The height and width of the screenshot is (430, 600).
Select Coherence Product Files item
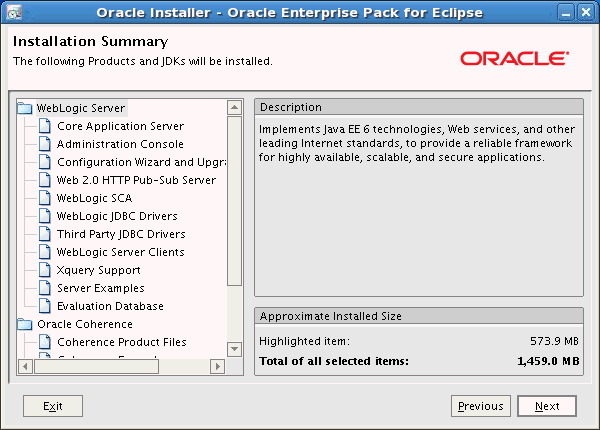pyautogui.click(x=121, y=342)
